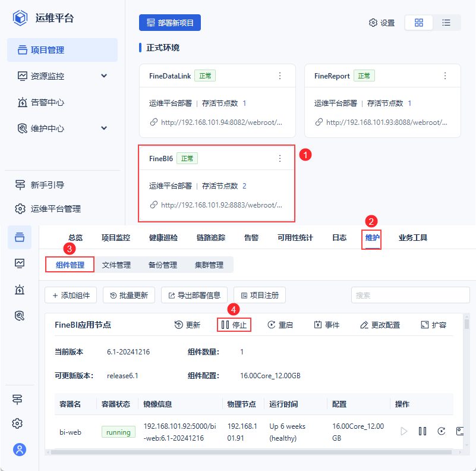Viewport: 476px width, 471px height.
Task: Click the bi-web pause icon
Action: click(423, 431)
